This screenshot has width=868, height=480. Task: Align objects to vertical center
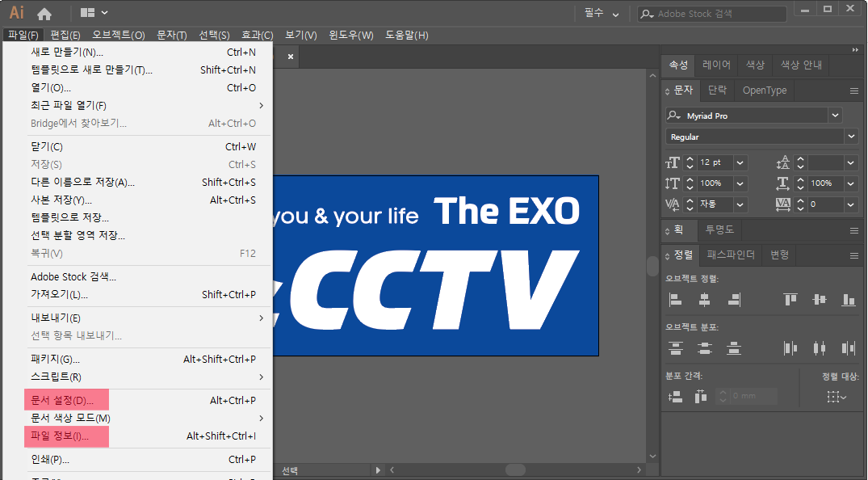820,300
